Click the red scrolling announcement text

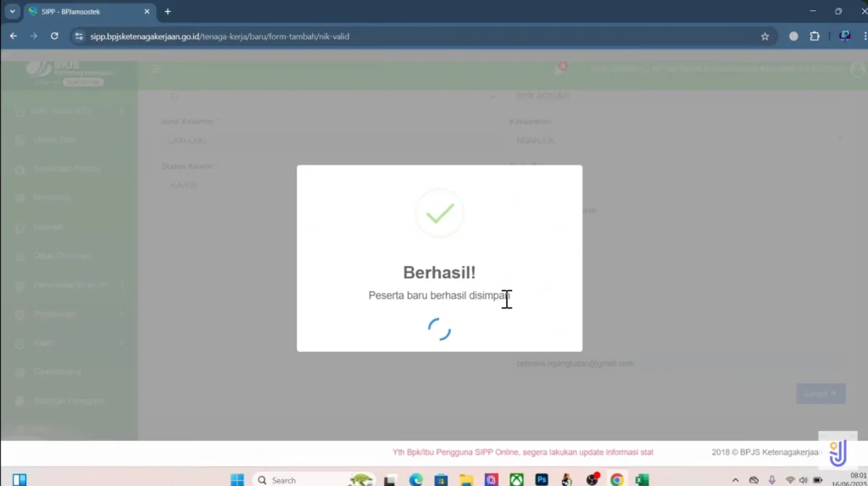pos(523,452)
